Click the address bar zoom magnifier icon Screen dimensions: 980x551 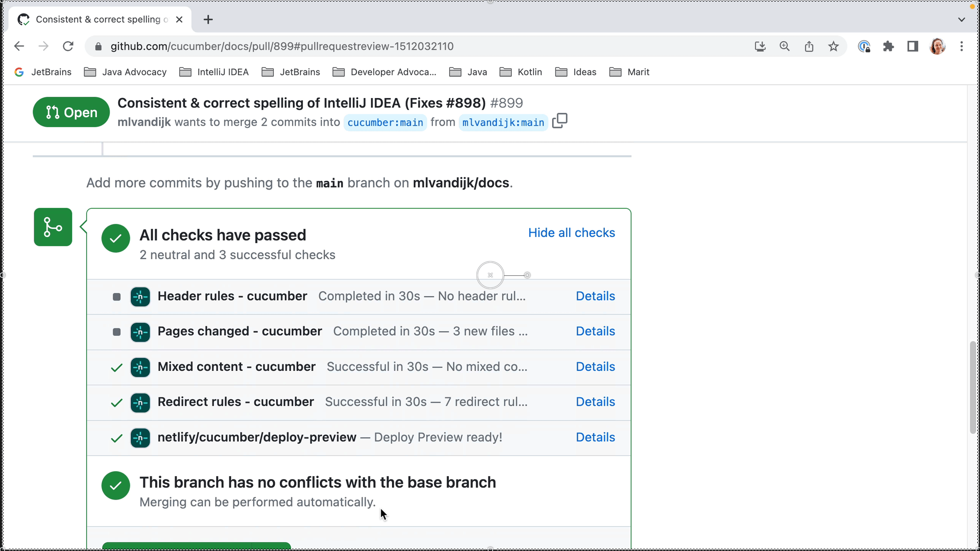click(x=784, y=47)
